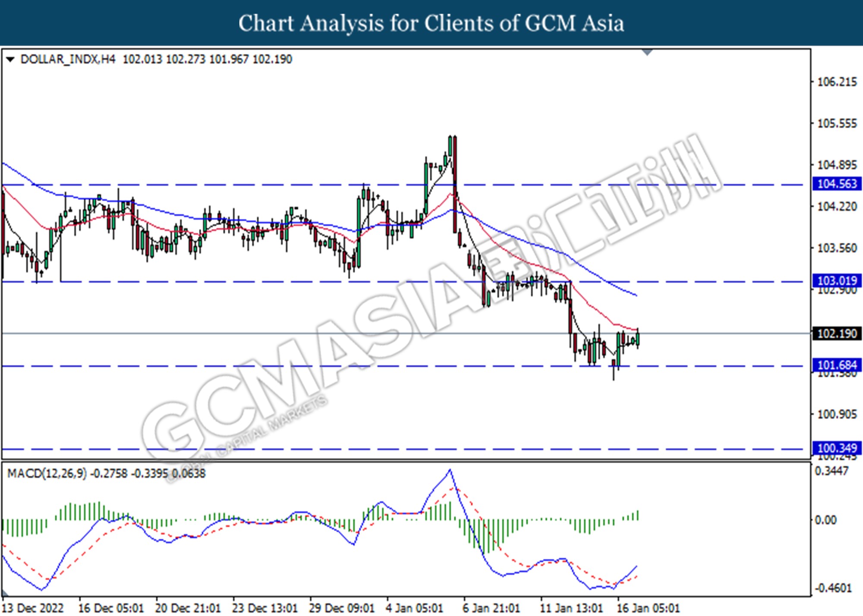Viewport: 863px width, 616px height.
Task: Click the 104.220 price axis value
Action: pos(837,207)
